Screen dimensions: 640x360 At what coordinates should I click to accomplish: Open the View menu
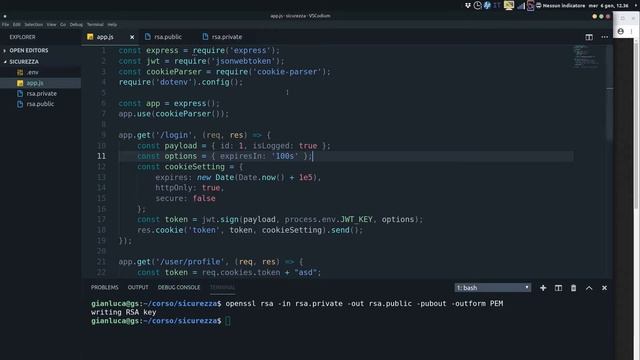click(x=51, y=24)
